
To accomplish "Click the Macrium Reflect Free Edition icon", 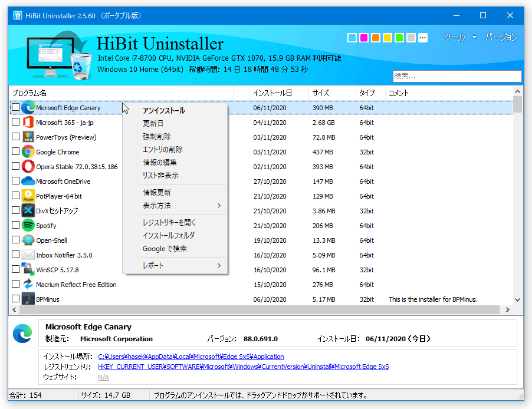I will click(x=28, y=285).
